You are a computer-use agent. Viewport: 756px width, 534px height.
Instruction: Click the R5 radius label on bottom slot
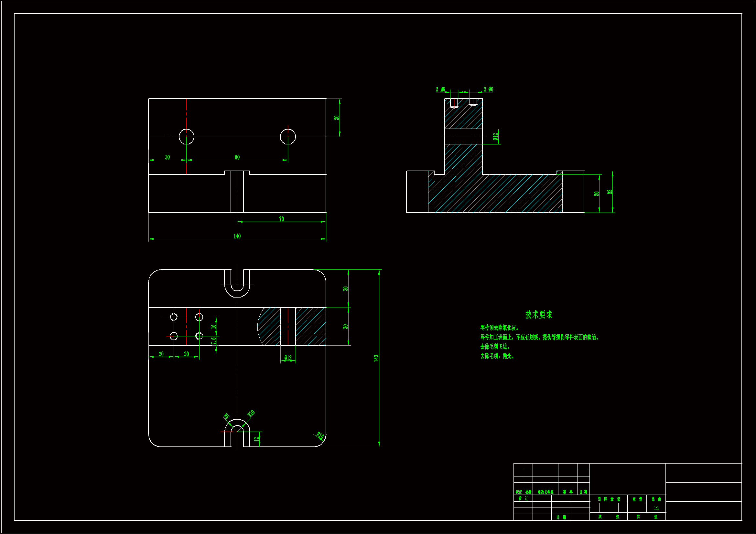pyautogui.click(x=226, y=416)
